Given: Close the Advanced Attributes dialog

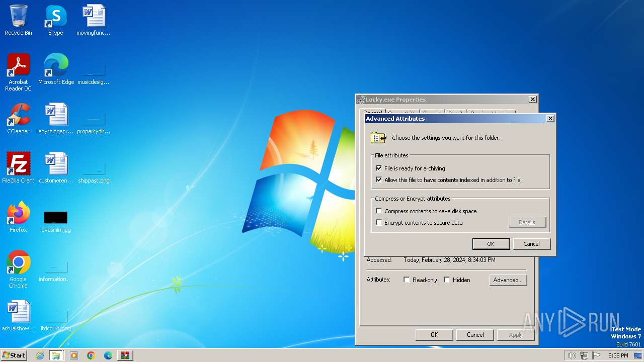Looking at the screenshot, I should click(550, 119).
